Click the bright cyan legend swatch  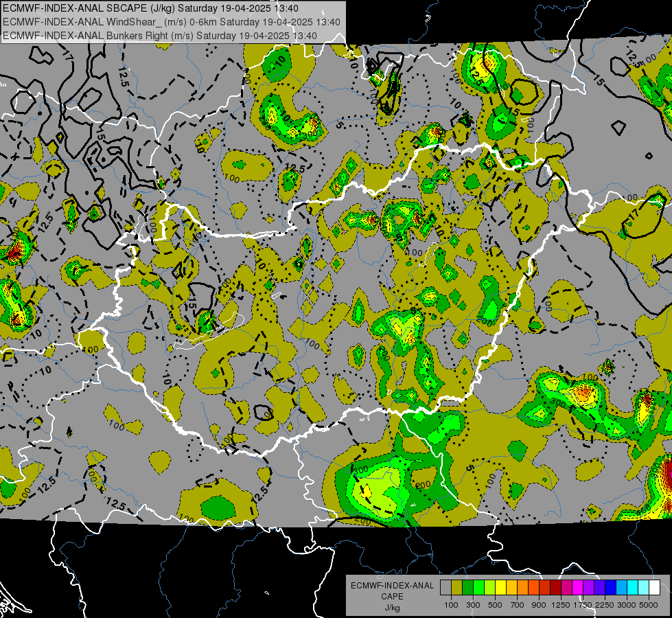[633, 587]
